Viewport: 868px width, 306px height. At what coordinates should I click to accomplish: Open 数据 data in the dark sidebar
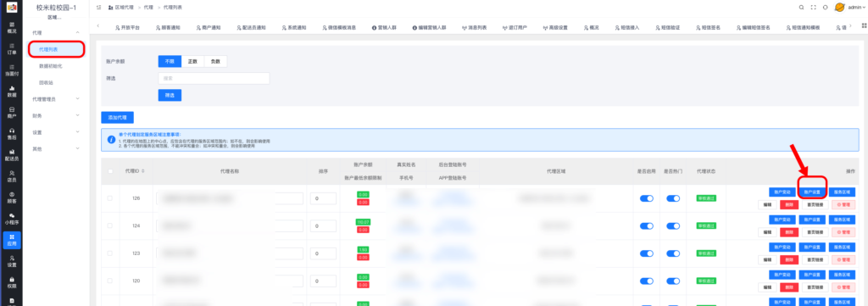12,92
